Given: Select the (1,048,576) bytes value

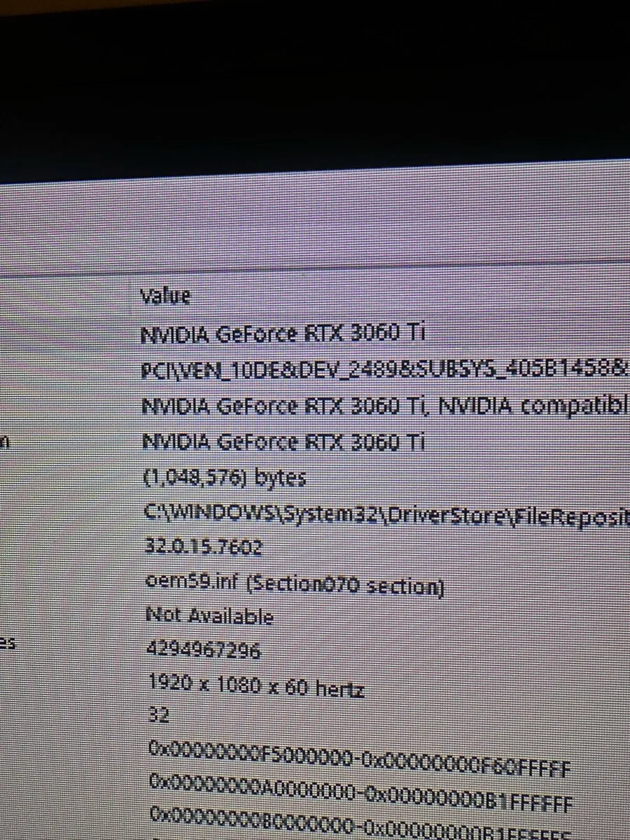Looking at the screenshot, I should pyautogui.click(x=224, y=478).
